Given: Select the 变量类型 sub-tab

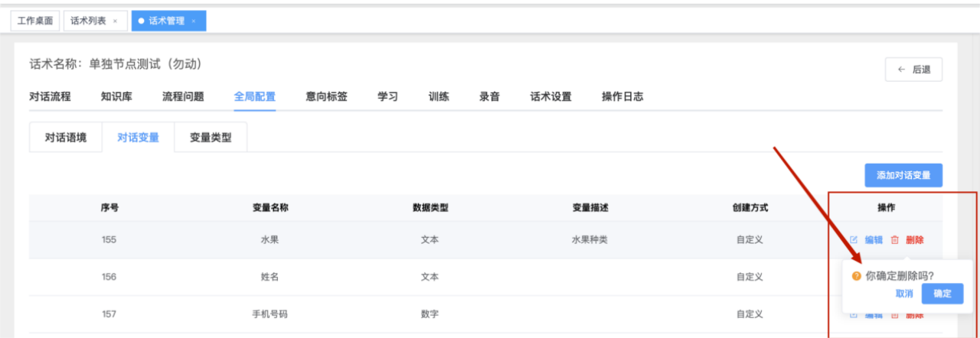Looking at the screenshot, I should point(211,138).
